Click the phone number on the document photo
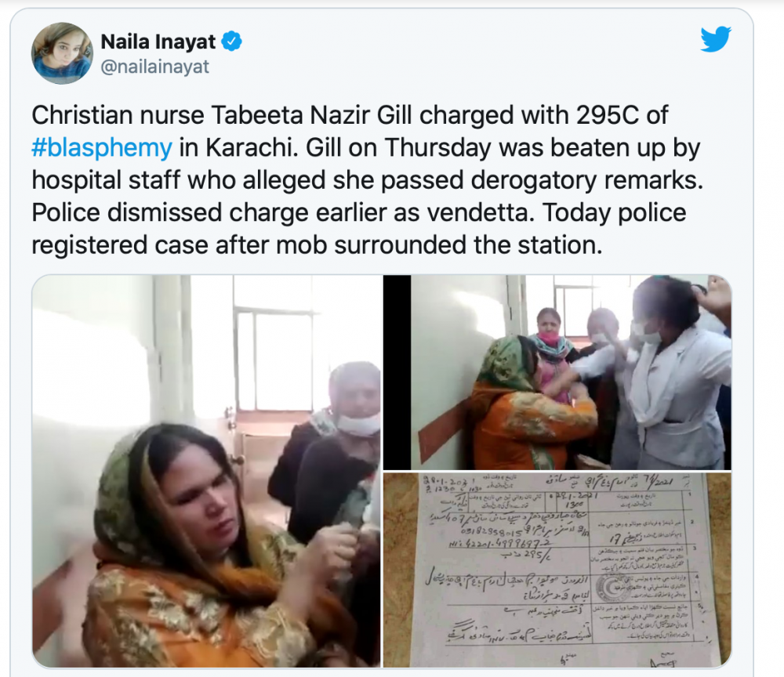The height and width of the screenshot is (677, 784). click(494, 531)
